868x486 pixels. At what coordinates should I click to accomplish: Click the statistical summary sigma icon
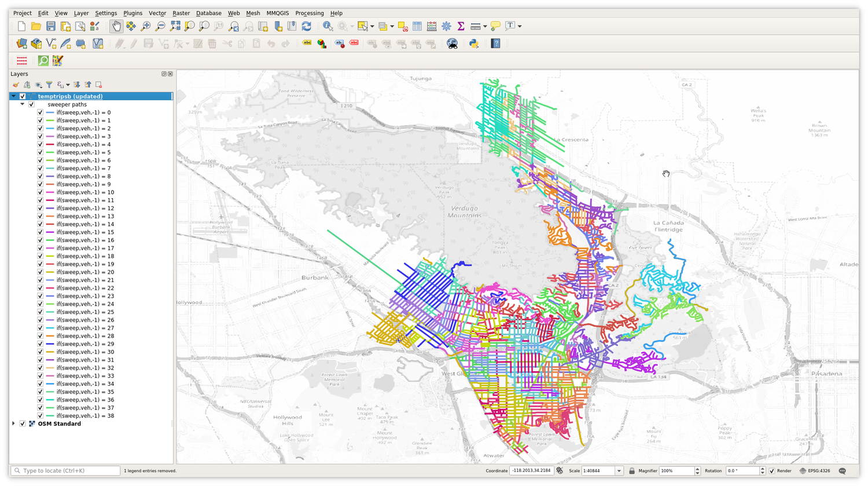(461, 26)
